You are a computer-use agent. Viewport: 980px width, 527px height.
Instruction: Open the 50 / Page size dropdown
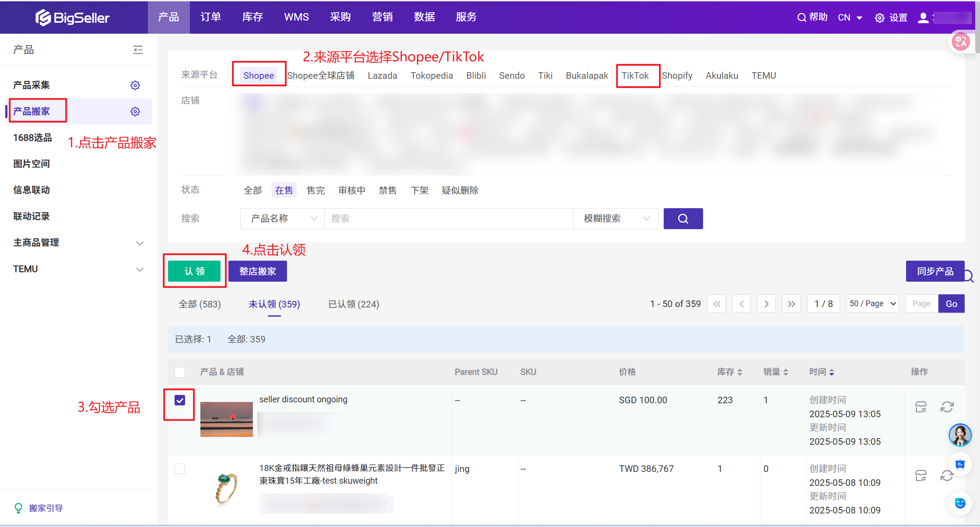click(873, 304)
